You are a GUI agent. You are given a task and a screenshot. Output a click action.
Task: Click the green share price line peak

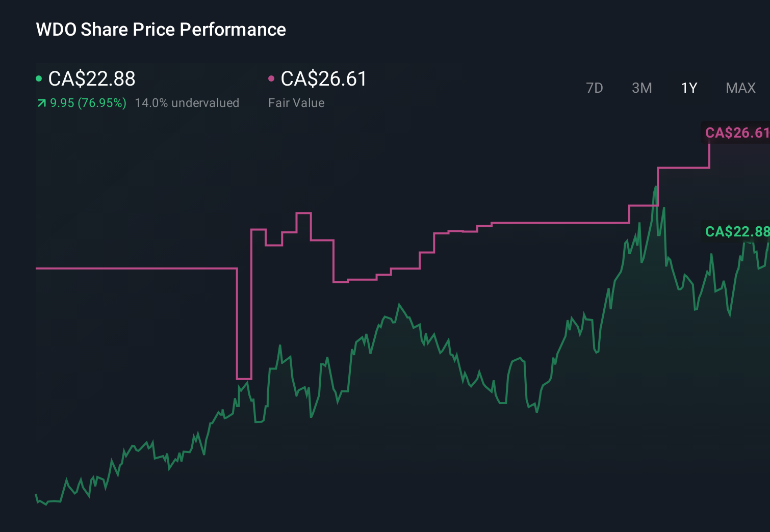tap(656, 188)
